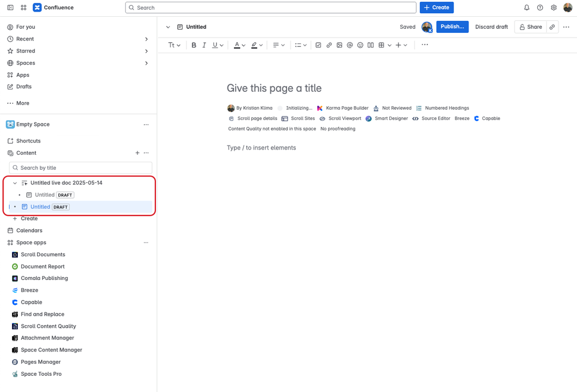Click the Give this page a title field
577x392 pixels.
coord(274,88)
